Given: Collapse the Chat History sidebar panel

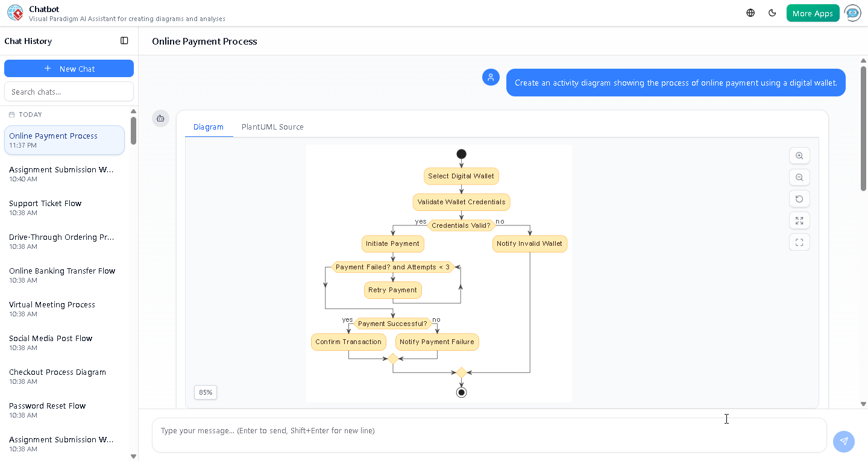Looking at the screenshot, I should click(x=124, y=40).
